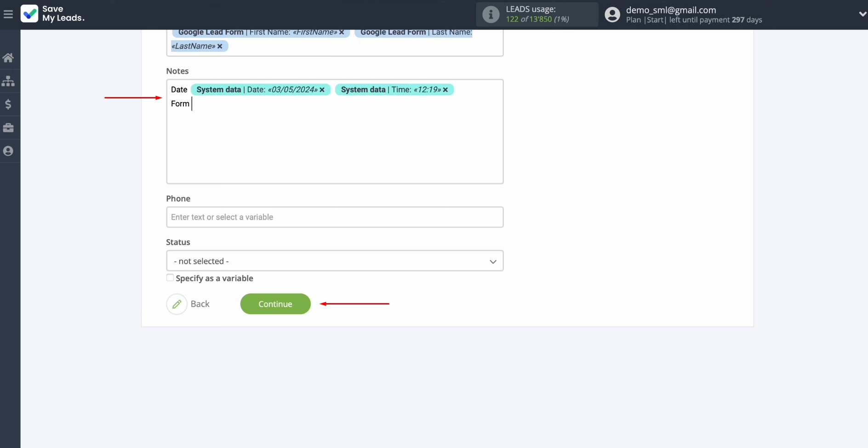
Task: Focus the Phone input field
Action: point(335,217)
